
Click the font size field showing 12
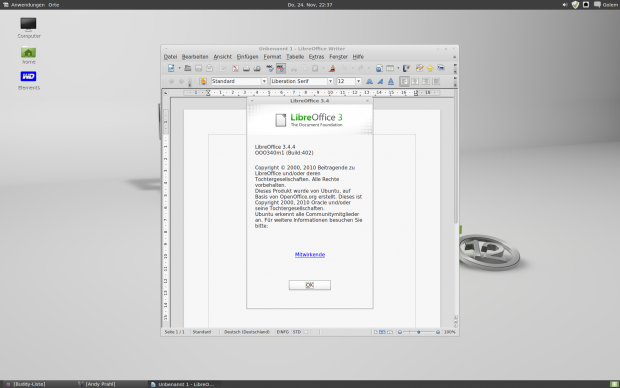[346, 81]
